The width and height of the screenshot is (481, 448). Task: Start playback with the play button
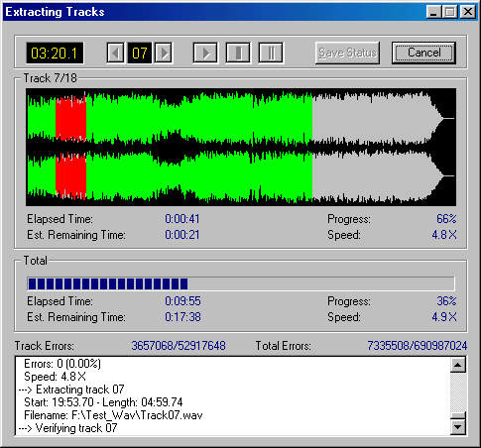pyautogui.click(x=205, y=53)
